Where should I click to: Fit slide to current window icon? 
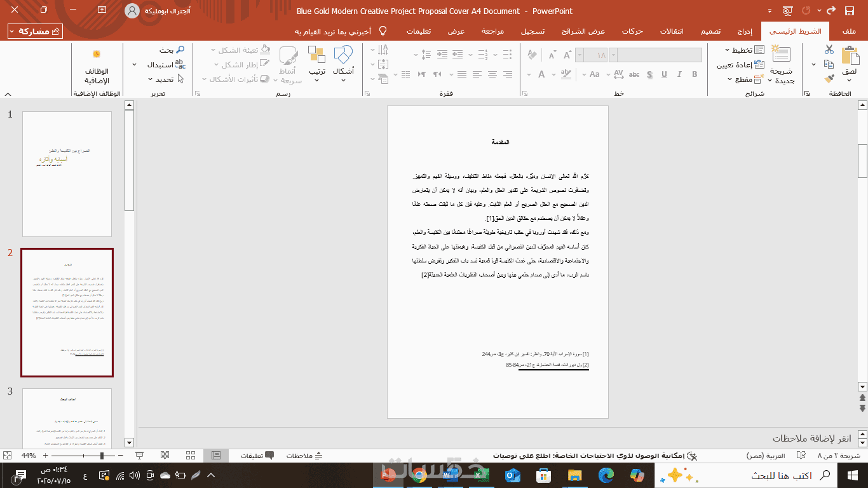(7, 456)
